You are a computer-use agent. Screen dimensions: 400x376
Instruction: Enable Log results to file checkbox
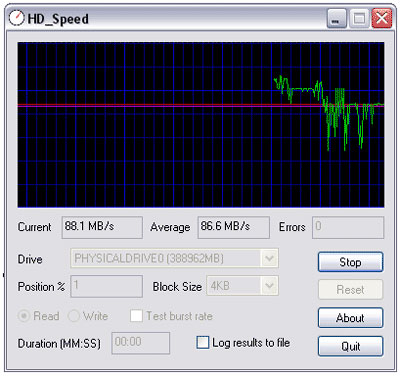pos(203,342)
